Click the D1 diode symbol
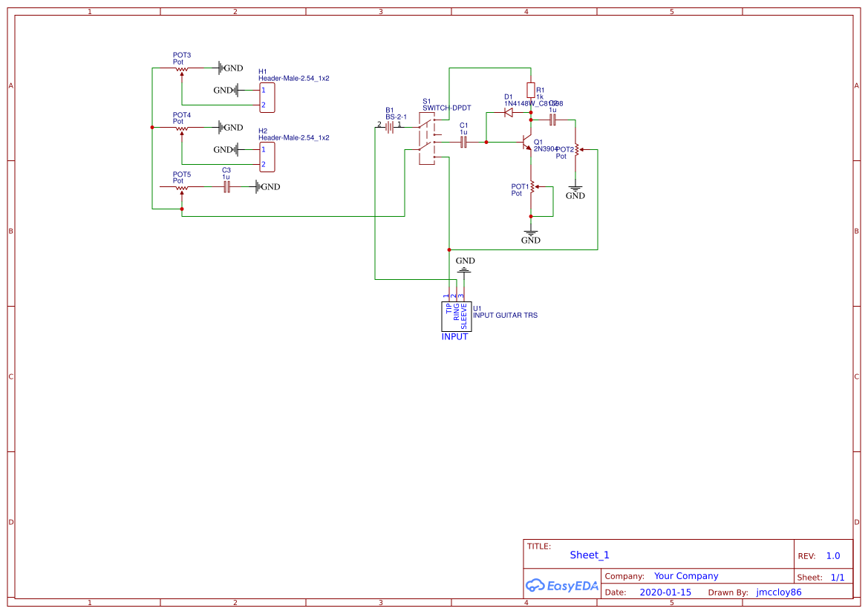The width and height of the screenshot is (868, 614). pos(509,113)
